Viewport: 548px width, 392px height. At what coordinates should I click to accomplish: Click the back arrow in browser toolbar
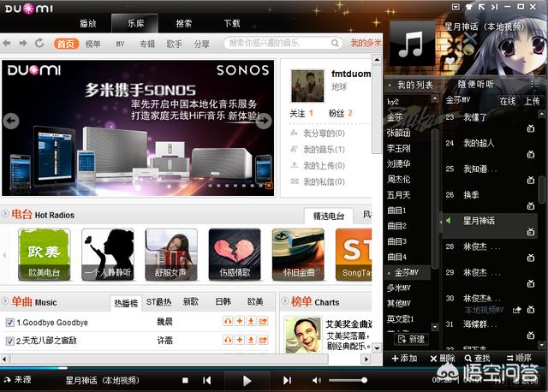[x=6, y=43]
